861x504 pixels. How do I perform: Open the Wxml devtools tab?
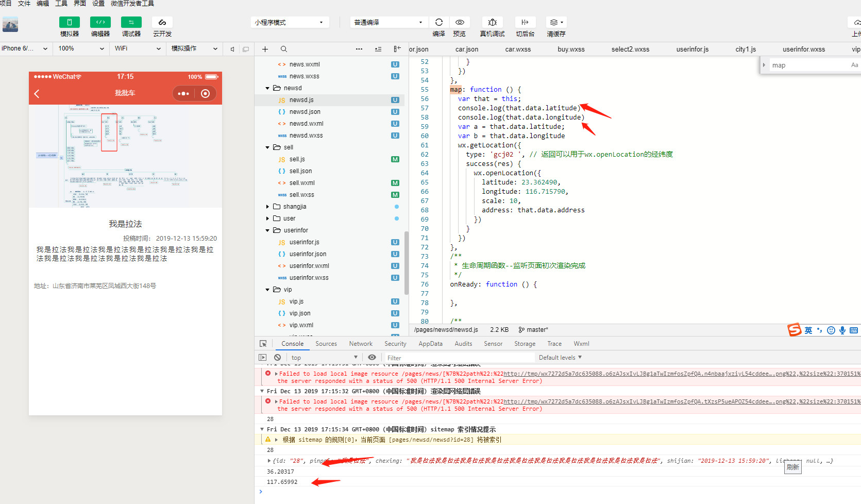pyautogui.click(x=581, y=344)
